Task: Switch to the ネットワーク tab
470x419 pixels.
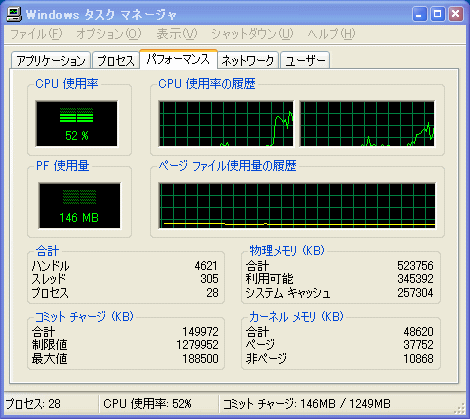Action: coord(248,60)
